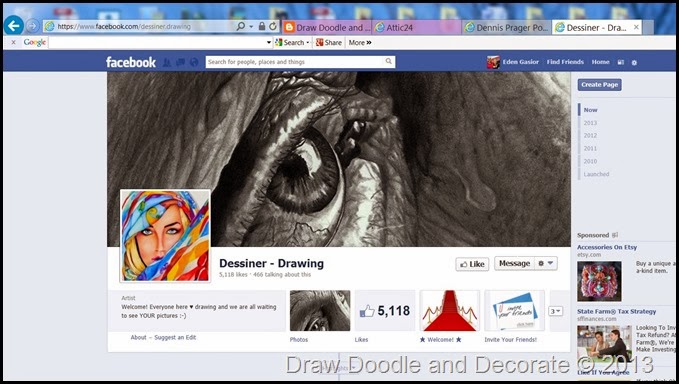Open the Google toolbar search box dropdown
The width and height of the screenshot is (679, 384).
269,42
